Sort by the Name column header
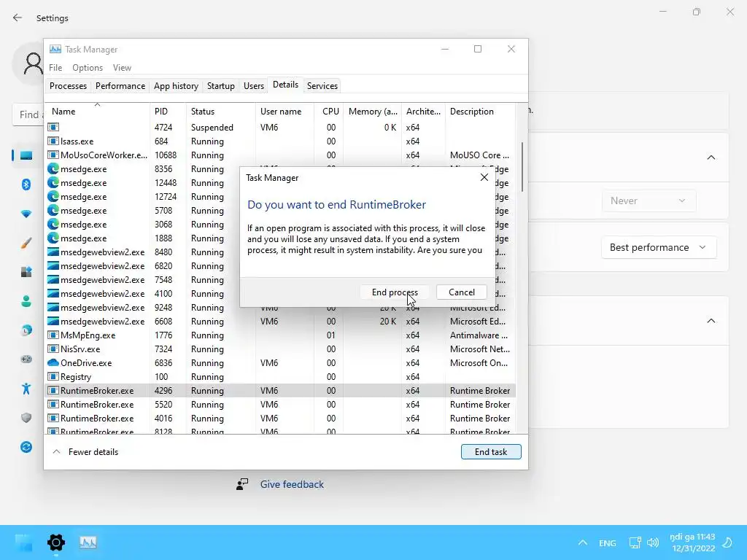The height and width of the screenshot is (560, 747). pyautogui.click(x=97, y=112)
